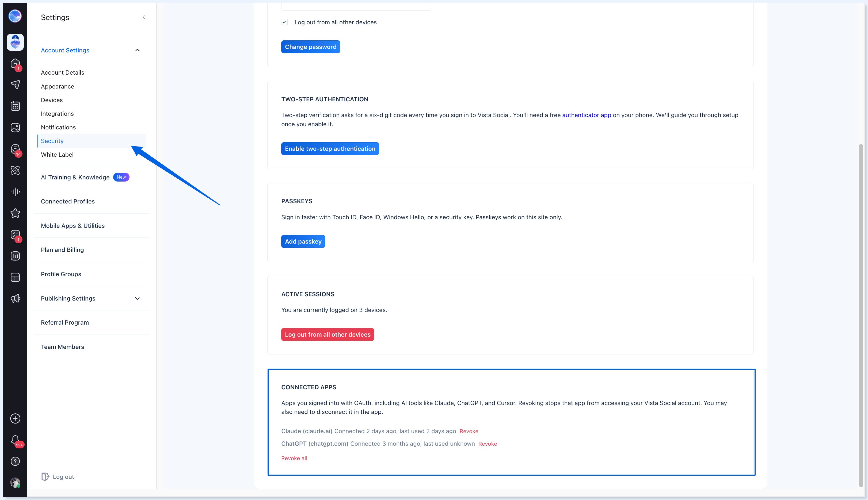Viewport: 868px width, 500px height.
Task: Collapse the Account Settings section
Action: point(138,50)
